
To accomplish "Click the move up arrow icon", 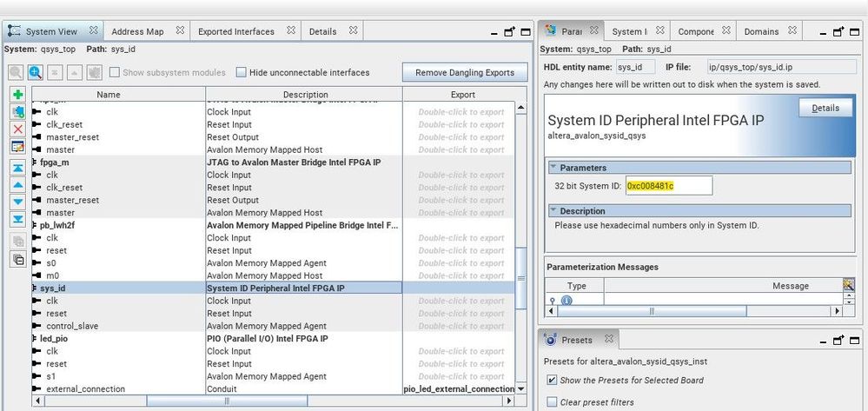I will coord(18,185).
